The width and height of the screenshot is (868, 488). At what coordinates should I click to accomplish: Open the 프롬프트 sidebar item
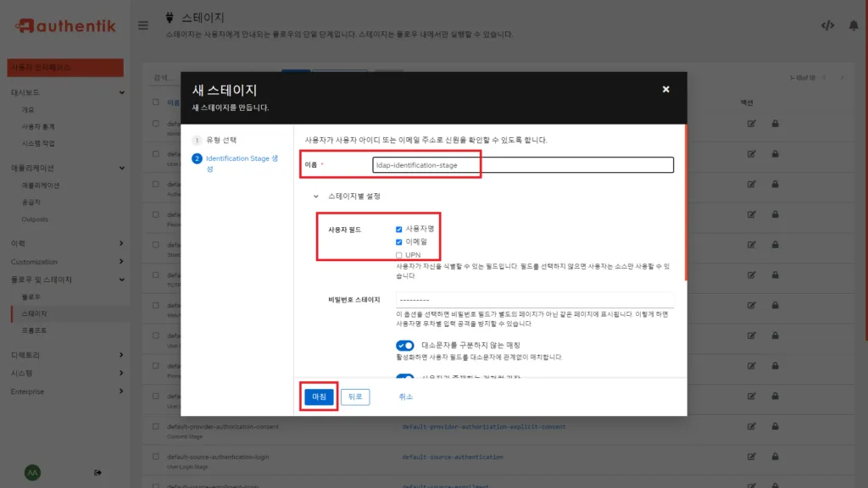(x=31, y=330)
